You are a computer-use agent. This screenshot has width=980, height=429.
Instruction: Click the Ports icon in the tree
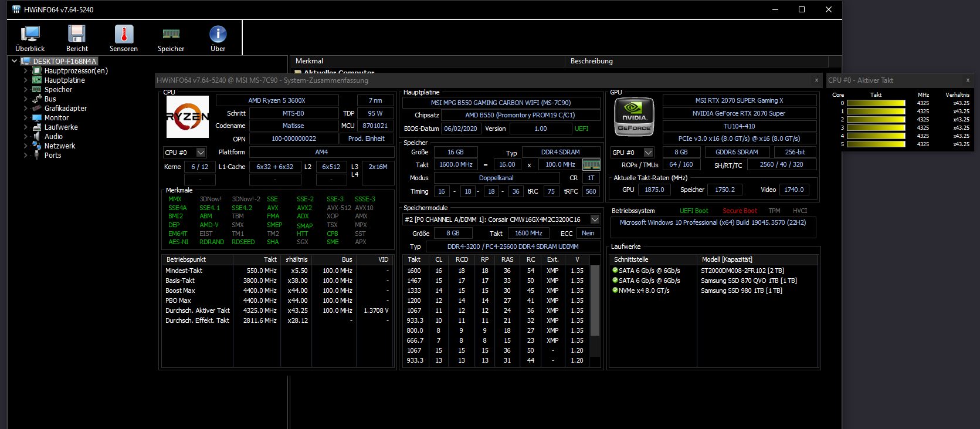37,155
